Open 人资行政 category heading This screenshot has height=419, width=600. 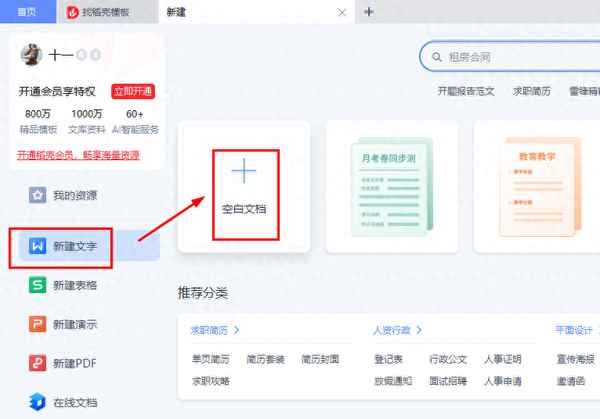(x=391, y=330)
